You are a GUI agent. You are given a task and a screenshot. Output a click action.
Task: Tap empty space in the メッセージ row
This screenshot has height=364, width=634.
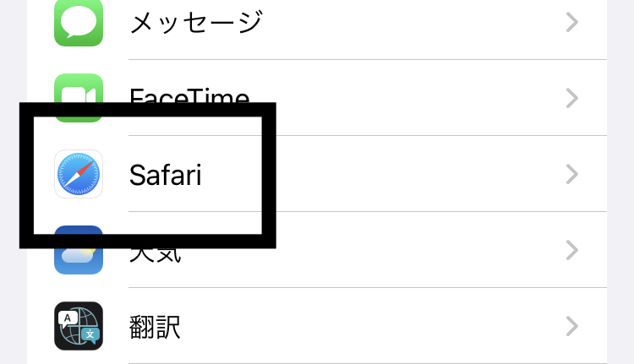406,23
